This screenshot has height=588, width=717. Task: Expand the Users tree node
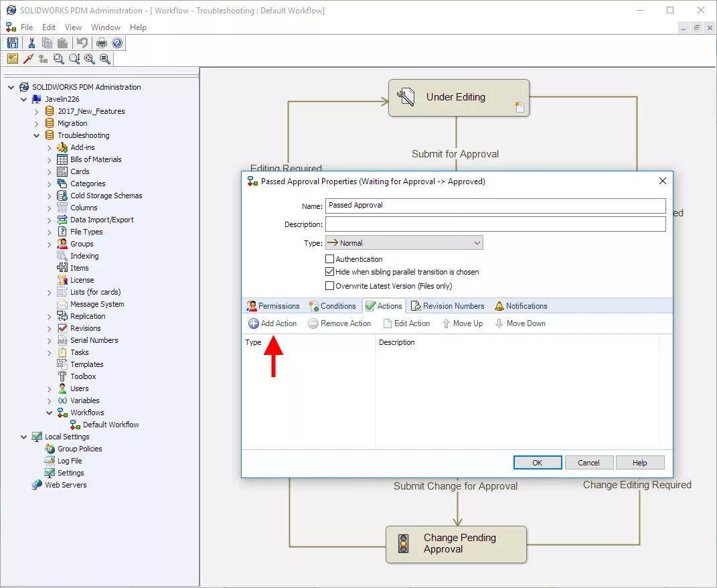(x=50, y=389)
